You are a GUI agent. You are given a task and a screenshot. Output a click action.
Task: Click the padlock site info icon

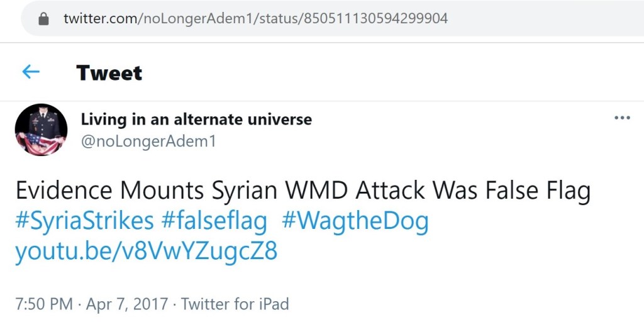click(x=43, y=19)
